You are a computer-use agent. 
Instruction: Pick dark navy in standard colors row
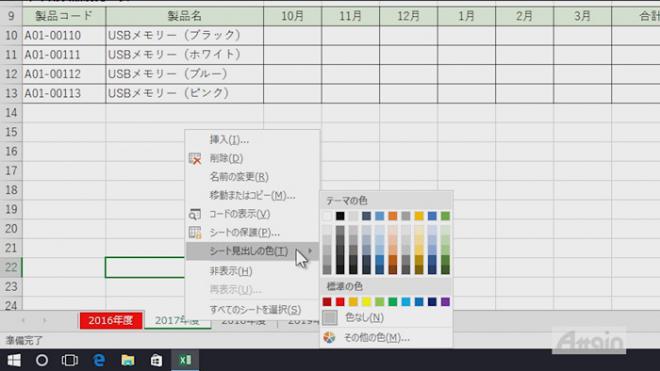coord(432,302)
